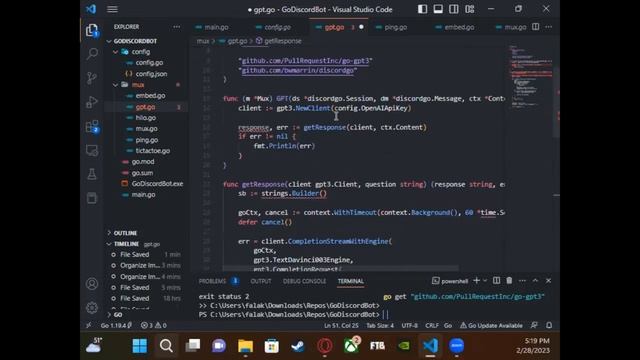640x360 pixels.
Task: Open the Search view in activity bar
Action: [x=92, y=53]
